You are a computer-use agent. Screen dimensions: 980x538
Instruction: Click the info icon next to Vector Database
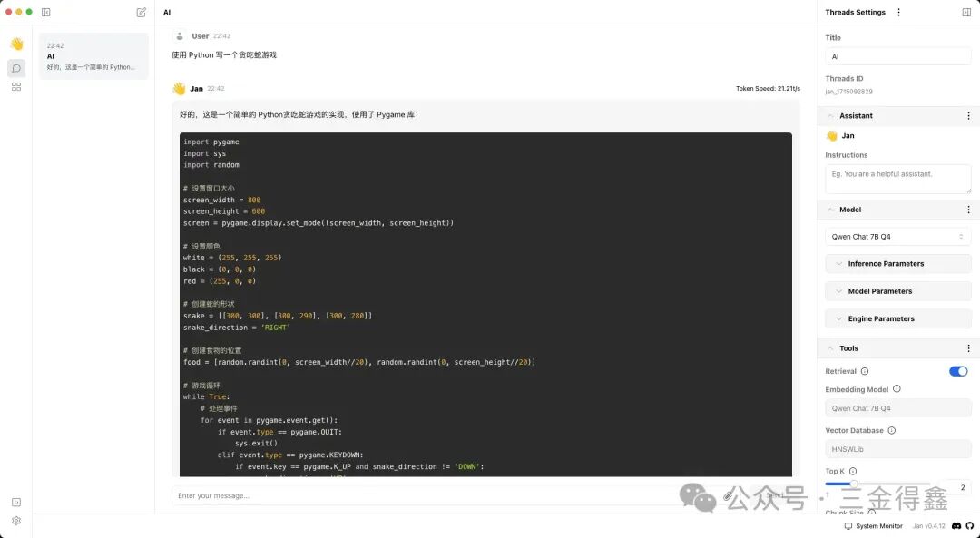pos(891,430)
